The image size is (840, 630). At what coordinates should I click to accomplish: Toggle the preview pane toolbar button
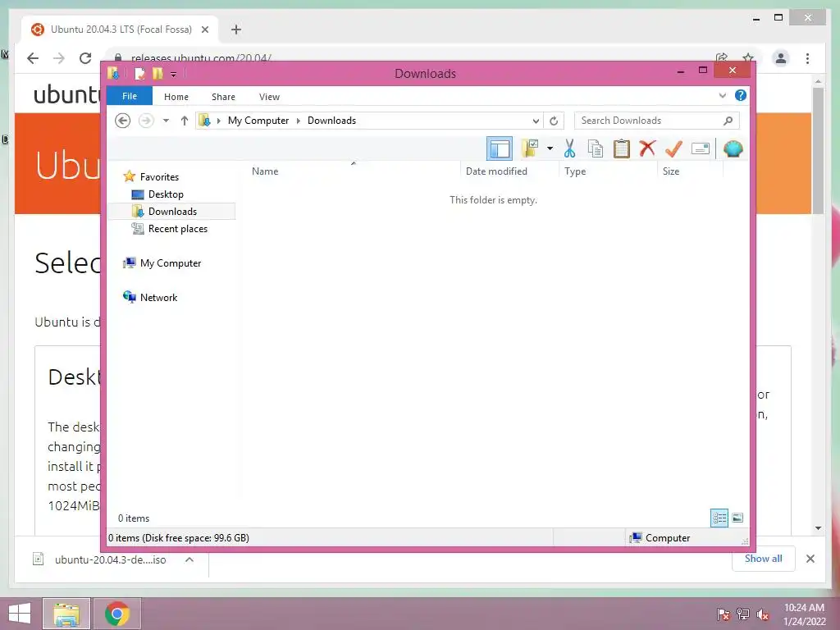click(500, 149)
